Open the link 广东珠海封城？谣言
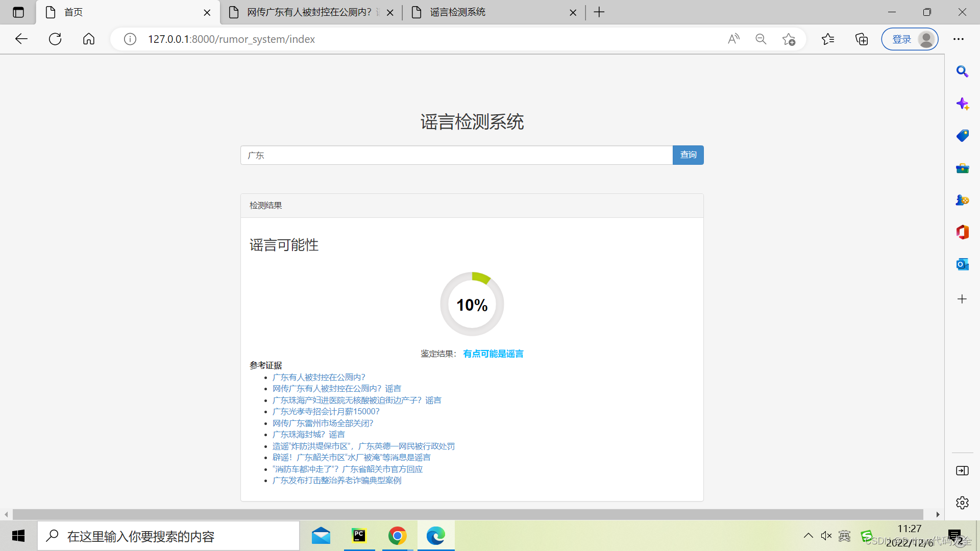Screen dimensions: 980x551 308,434
